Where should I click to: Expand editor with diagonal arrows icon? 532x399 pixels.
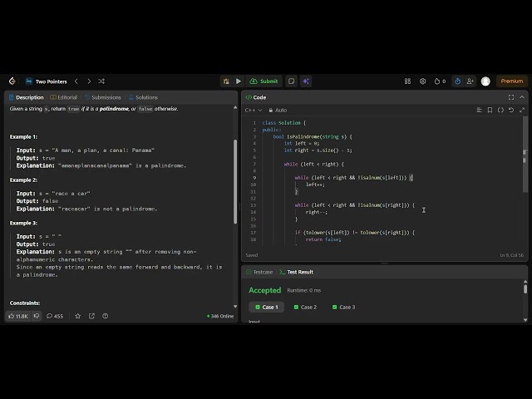(522, 110)
